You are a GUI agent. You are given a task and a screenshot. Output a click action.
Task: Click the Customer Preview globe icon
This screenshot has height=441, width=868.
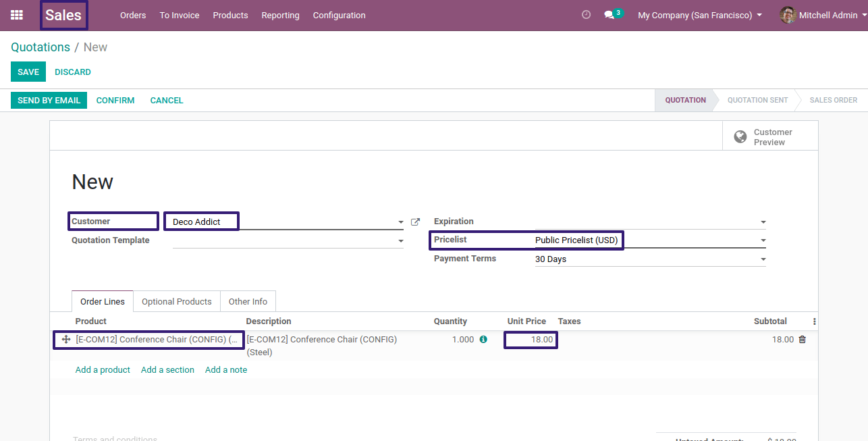click(x=740, y=137)
